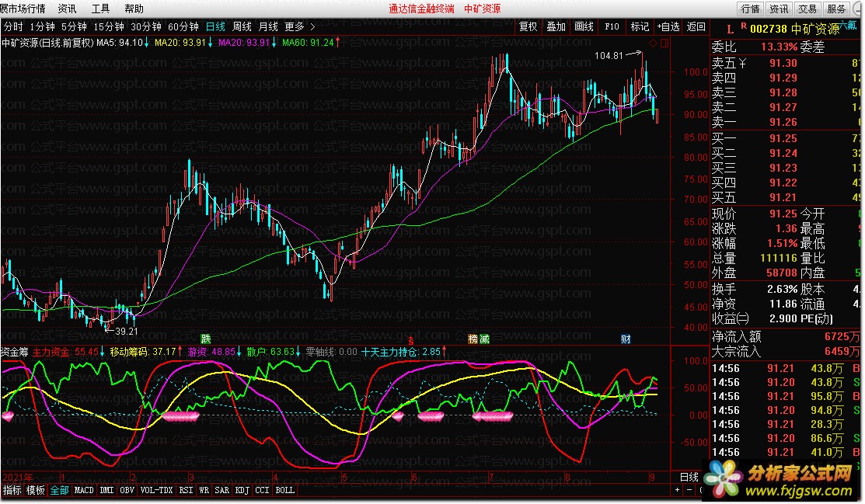This screenshot has width=865, height=504.
Task: Click the 行情 button at top right
Action: pos(750,9)
